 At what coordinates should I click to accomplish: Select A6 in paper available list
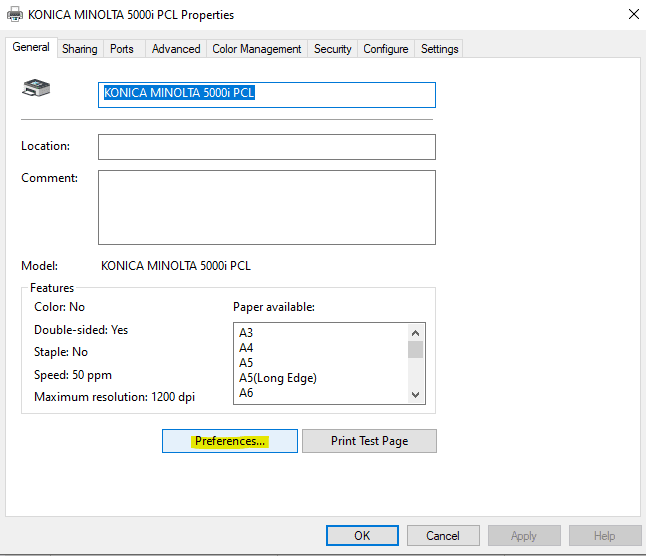[246, 392]
